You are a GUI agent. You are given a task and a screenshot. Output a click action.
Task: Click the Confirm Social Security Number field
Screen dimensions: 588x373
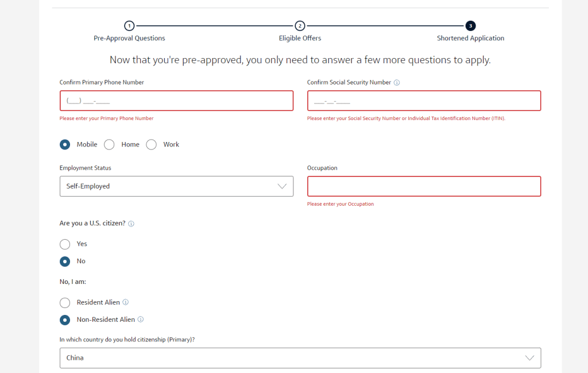pos(424,101)
